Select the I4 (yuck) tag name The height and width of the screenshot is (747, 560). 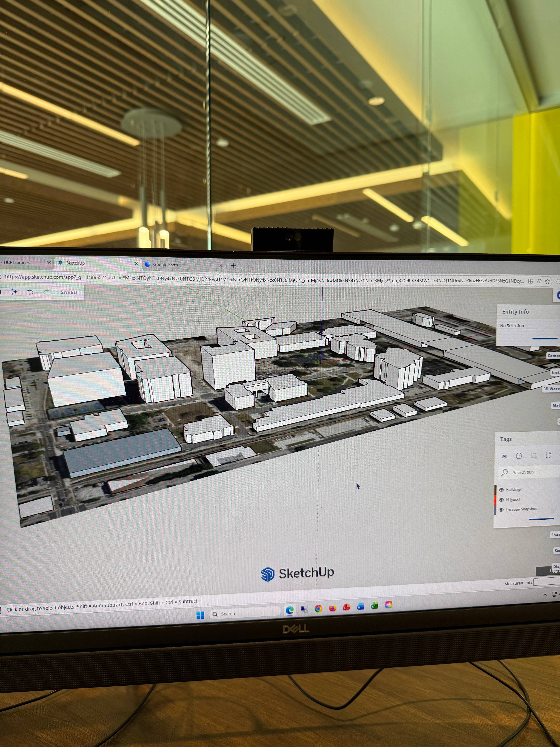point(513,499)
